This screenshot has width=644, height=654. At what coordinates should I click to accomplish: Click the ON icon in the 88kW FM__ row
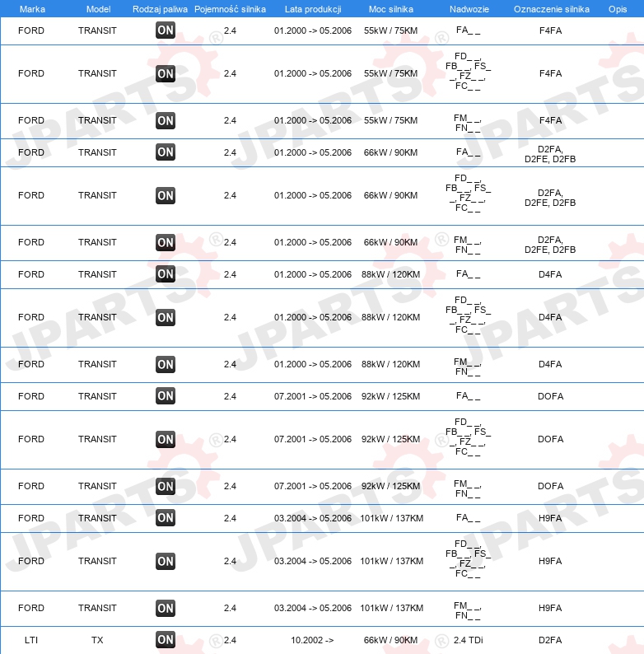pos(166,365)
